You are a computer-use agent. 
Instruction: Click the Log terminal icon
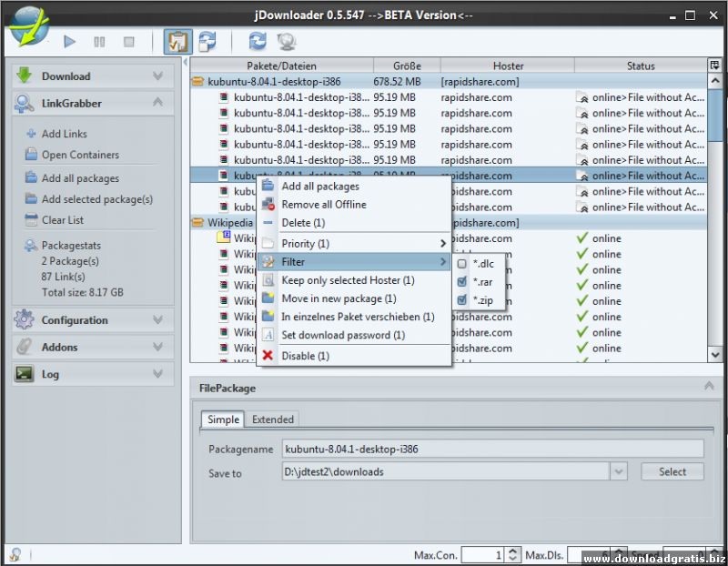24,373
